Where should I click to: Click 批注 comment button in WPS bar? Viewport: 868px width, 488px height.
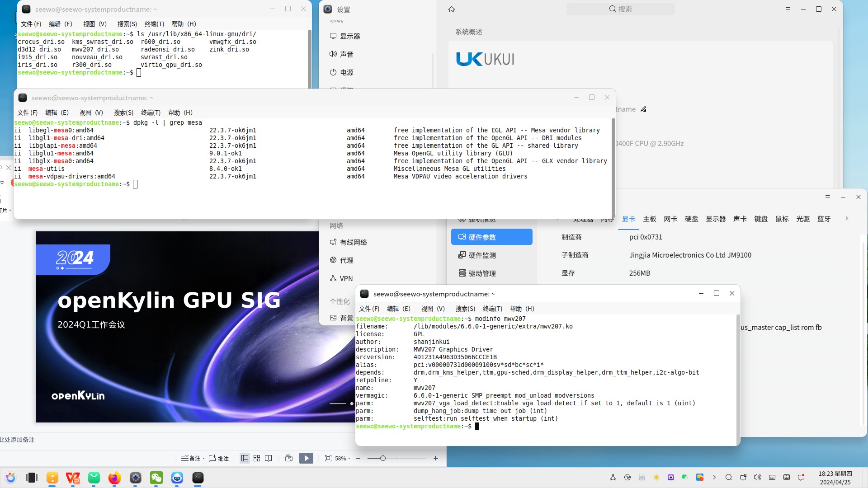point(219,458)
